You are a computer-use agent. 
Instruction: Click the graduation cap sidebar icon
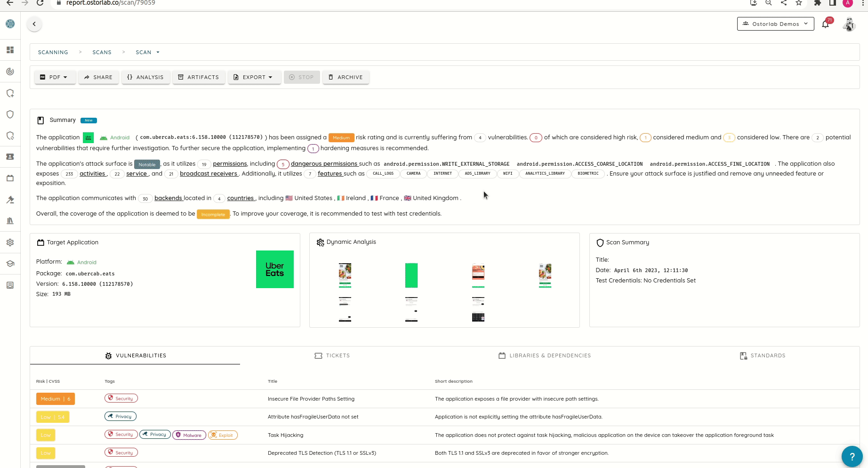(x=10, y=264)
